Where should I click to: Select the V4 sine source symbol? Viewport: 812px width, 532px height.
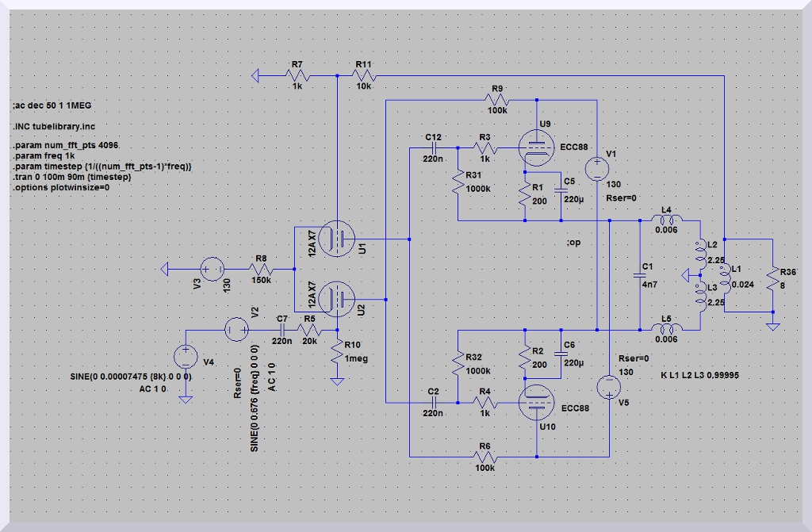pos(186,356)
